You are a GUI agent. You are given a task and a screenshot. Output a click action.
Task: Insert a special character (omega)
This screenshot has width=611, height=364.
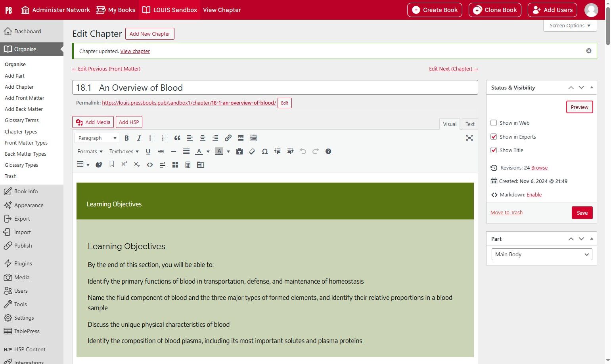pos(265,151)
